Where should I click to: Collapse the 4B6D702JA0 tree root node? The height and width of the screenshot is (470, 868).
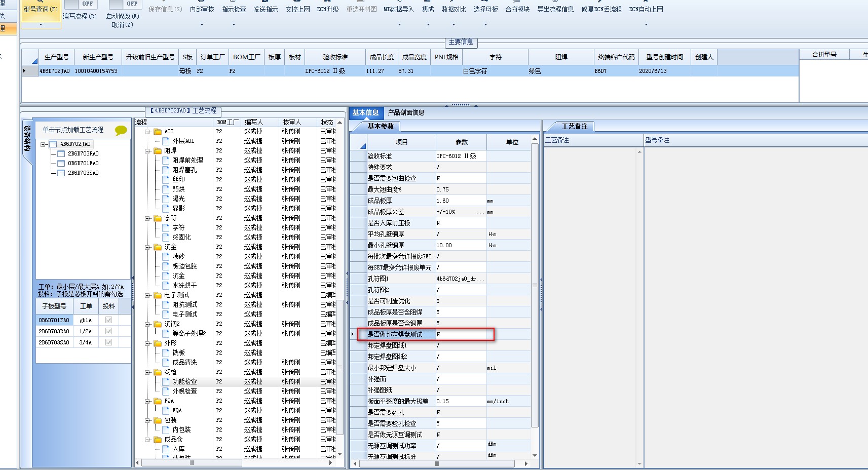43,144
